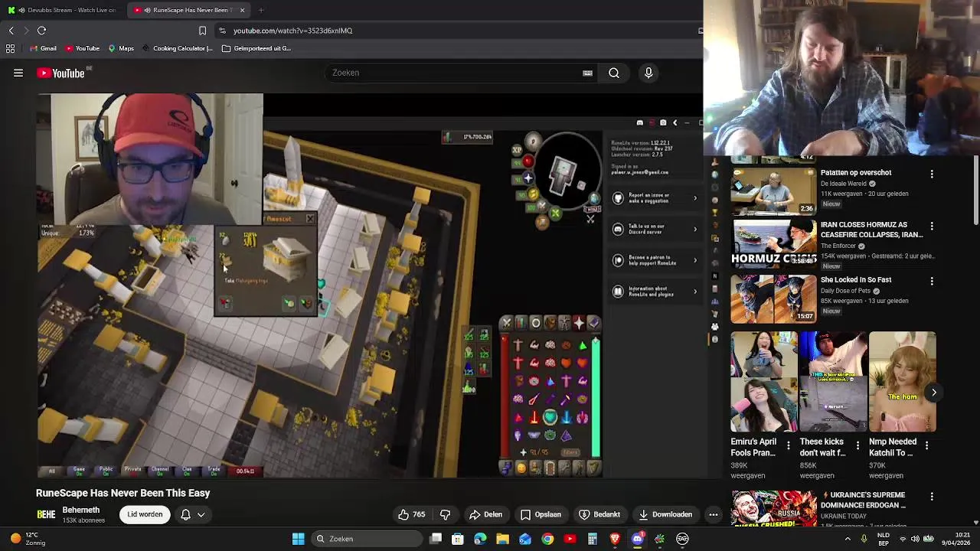Open Become a patron RuneLite entry
The height and width of the screenshot is (551, 980).
(x=655, y=260)
